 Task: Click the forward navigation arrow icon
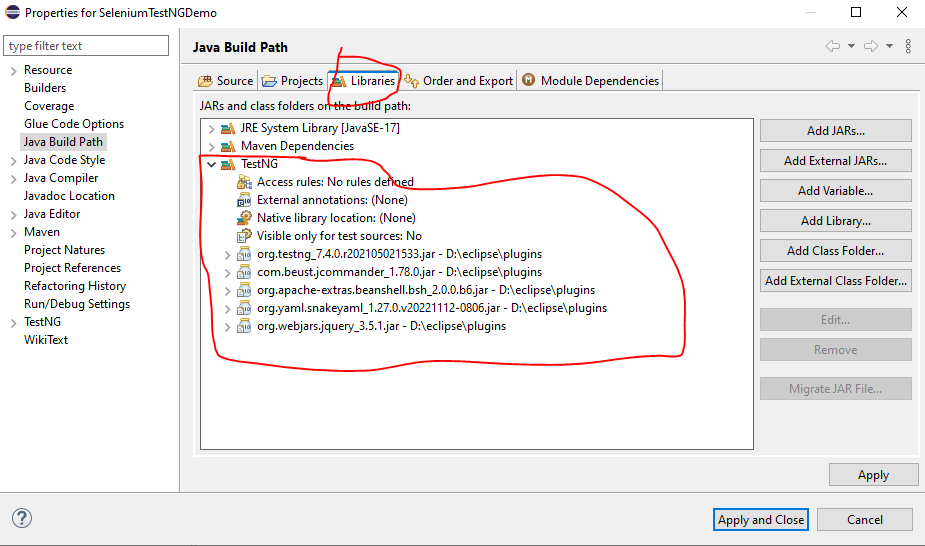(x=871, y=46)
